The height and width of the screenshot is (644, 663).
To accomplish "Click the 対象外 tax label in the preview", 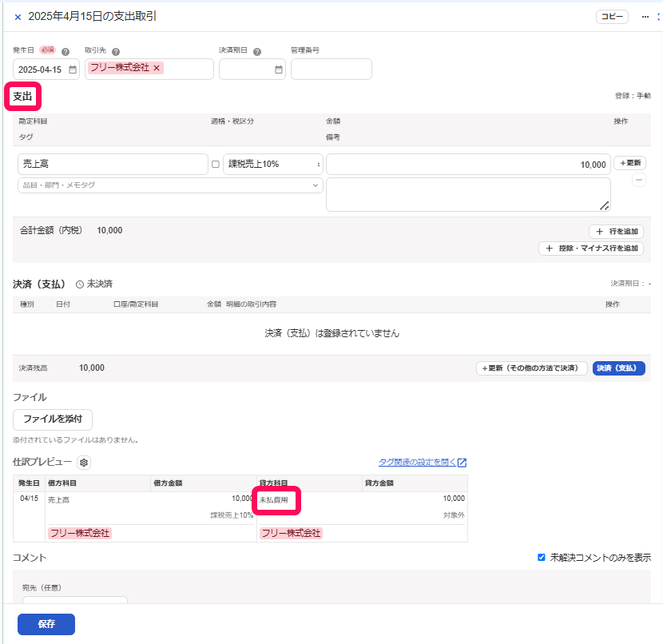I will tap(454, 515).
